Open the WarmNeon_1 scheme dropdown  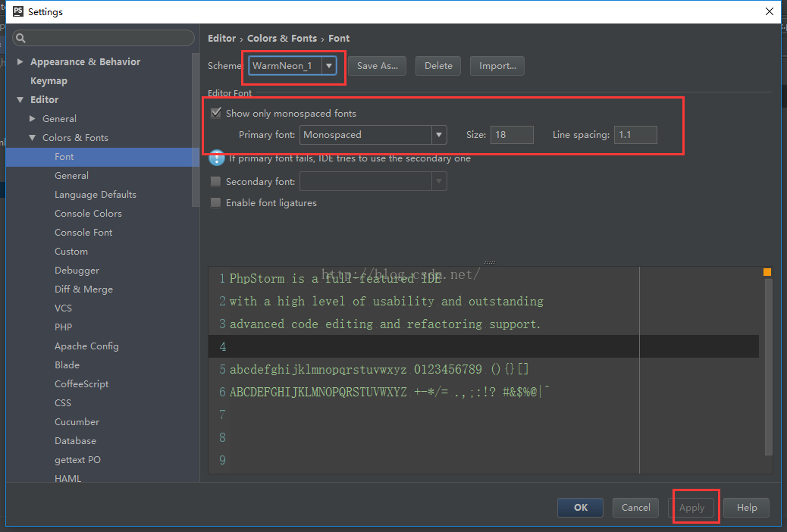329,66
